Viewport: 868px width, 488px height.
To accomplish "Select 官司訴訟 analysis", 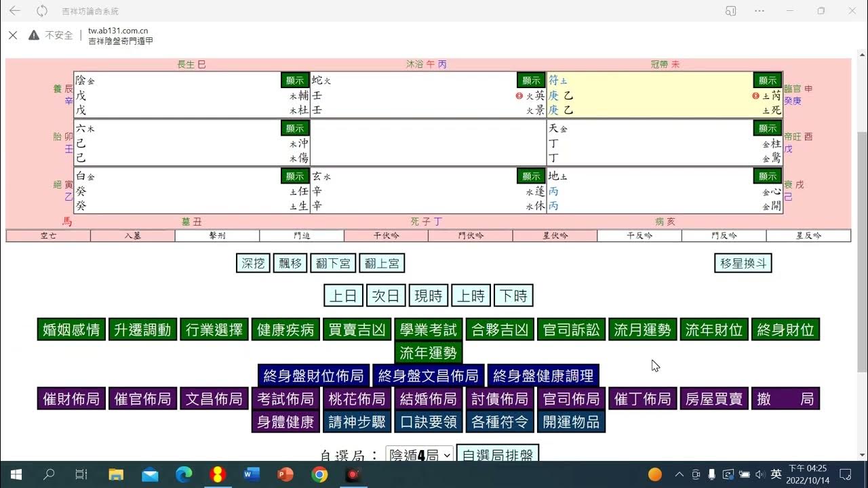I will 572,330.
